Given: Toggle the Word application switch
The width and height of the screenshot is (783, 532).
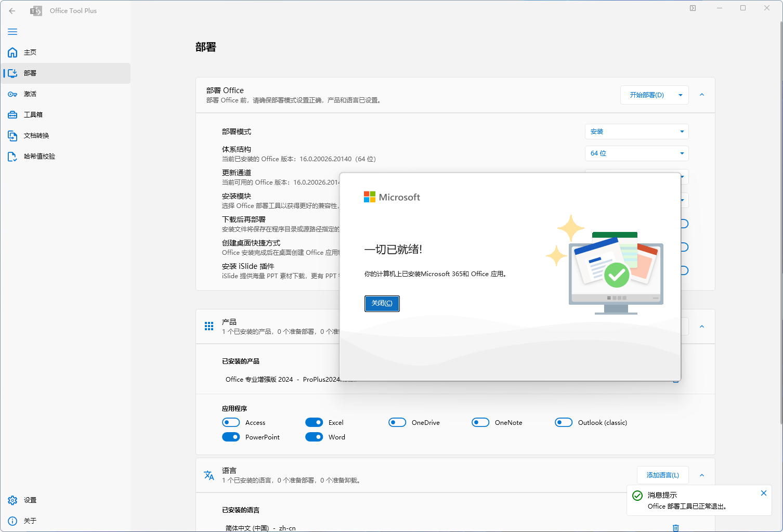Looking at the screenshot, I should point(314,437).
